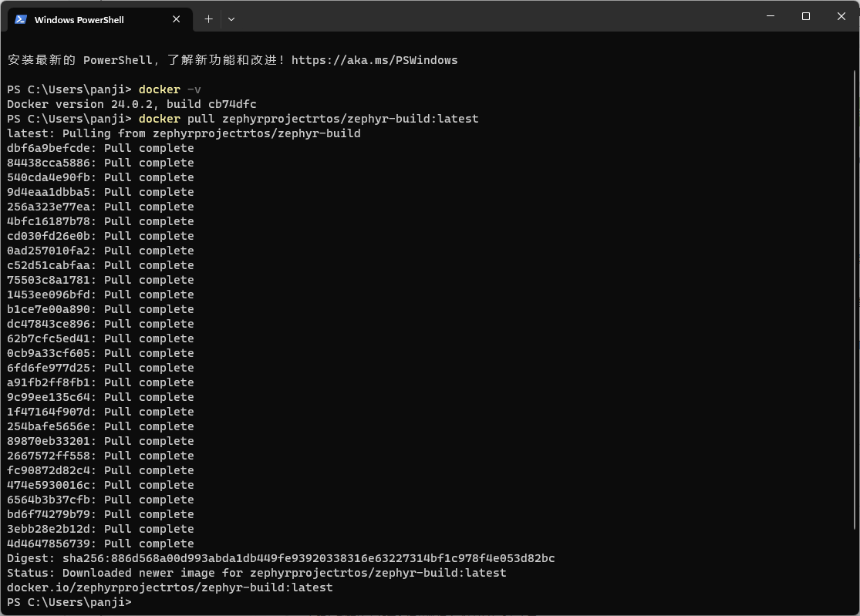This screenshot has width=860, height=616.
Task: Minimize the terminal window
Action: 771,16
